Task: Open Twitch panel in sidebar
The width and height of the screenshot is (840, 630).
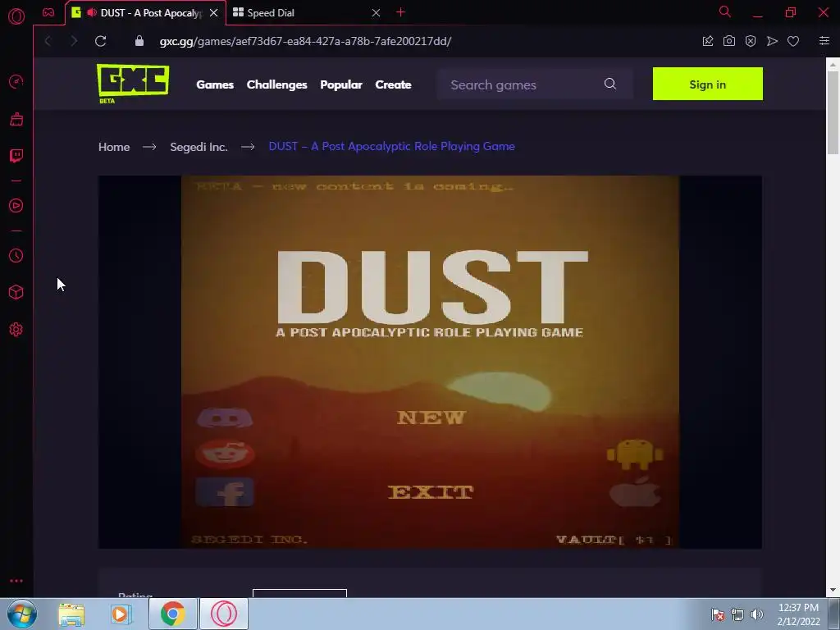Action: (16, 156)
